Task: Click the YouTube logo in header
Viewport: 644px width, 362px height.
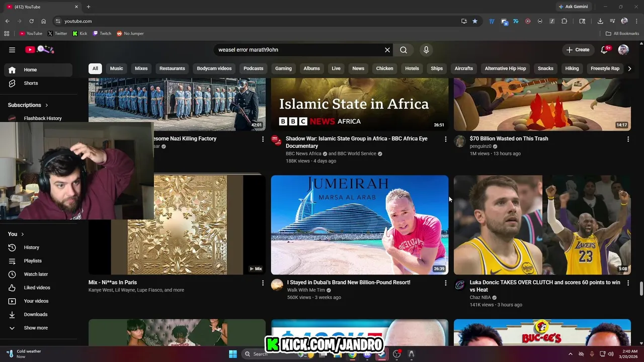Action: pos(39,49)
